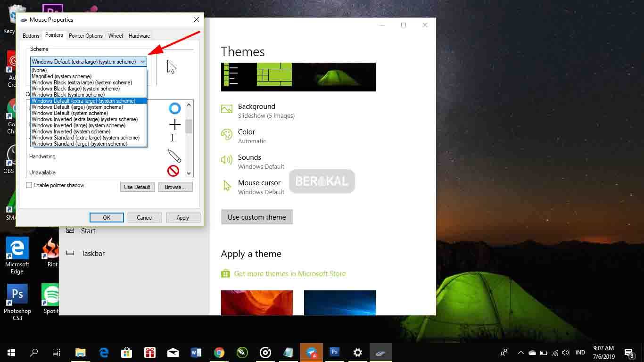Image resolution: width=644 pixels, height=362 pixels.
Task: Open Microsoft Store from taskbar
Action: coord(127,353)
